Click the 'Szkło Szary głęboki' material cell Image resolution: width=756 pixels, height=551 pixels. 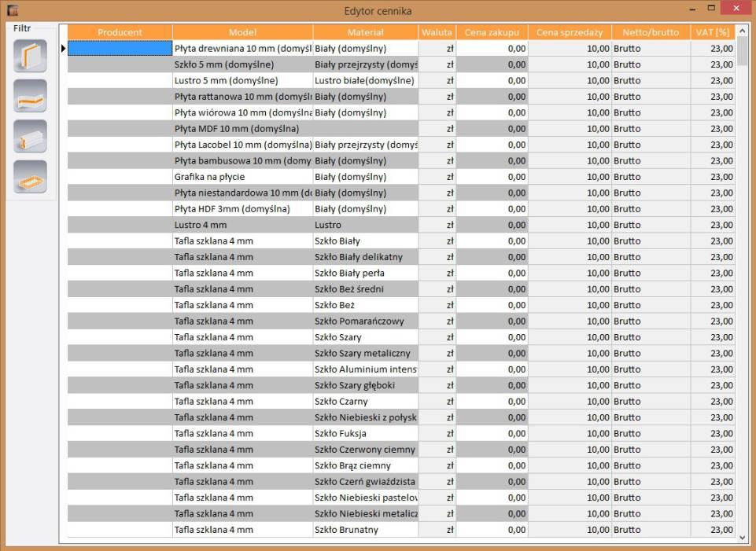(366, 385)
